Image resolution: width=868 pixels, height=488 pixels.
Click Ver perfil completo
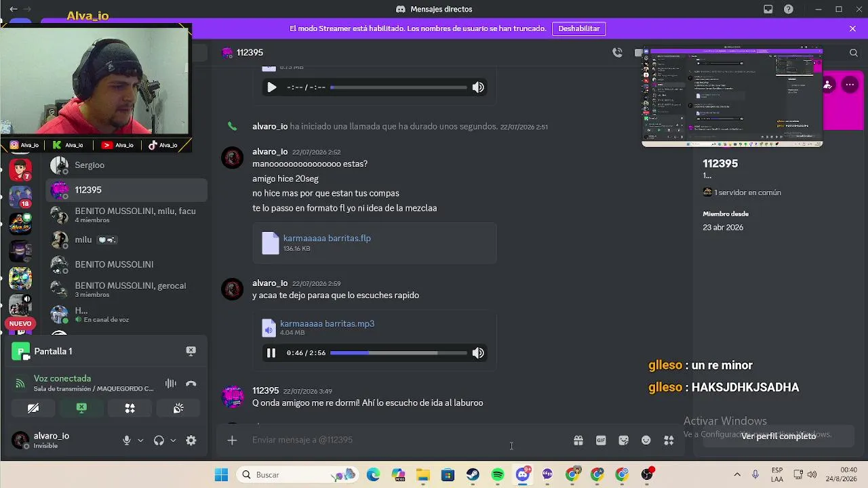coord(778,436)
